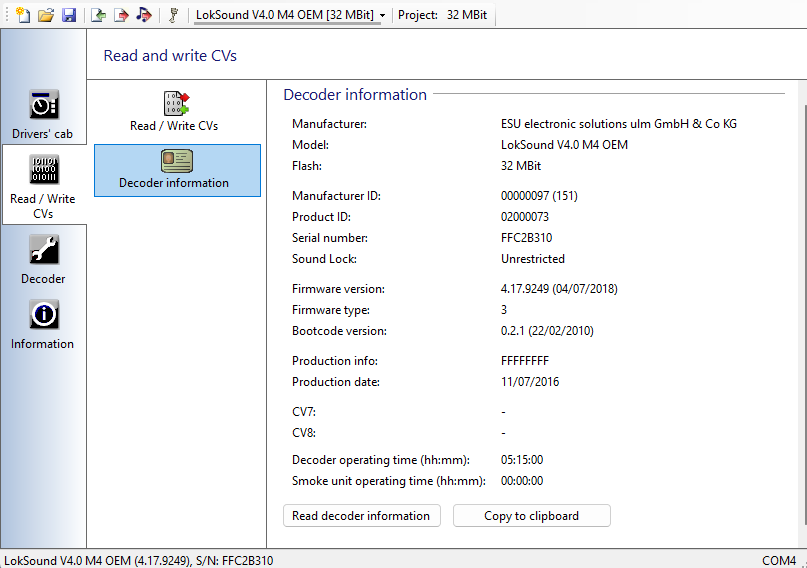Click Flash value 32 MBit
807x568 pixels.
(521, 166)
